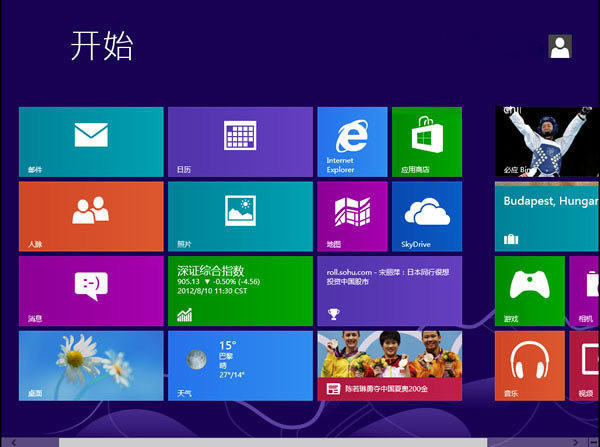This screenshot has width=600, height=447.
Task: Click the left scroll arrow of scrollbar
Action: [13, 442]
